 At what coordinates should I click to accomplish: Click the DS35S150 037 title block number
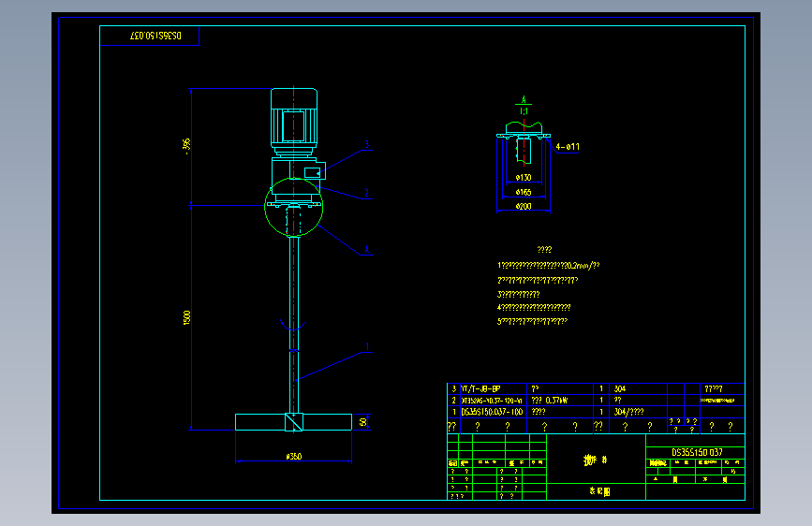click(x=697, y=452)
